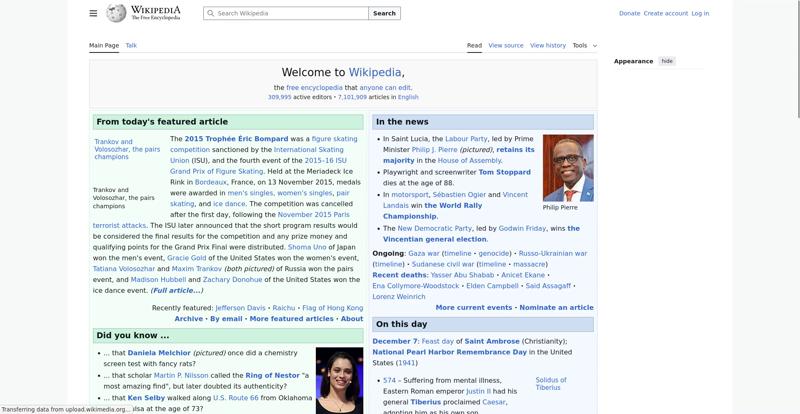The width and height of the screenshot is (800, 414).
Task: Click the Nominate an article link
Action: (556, 308)
